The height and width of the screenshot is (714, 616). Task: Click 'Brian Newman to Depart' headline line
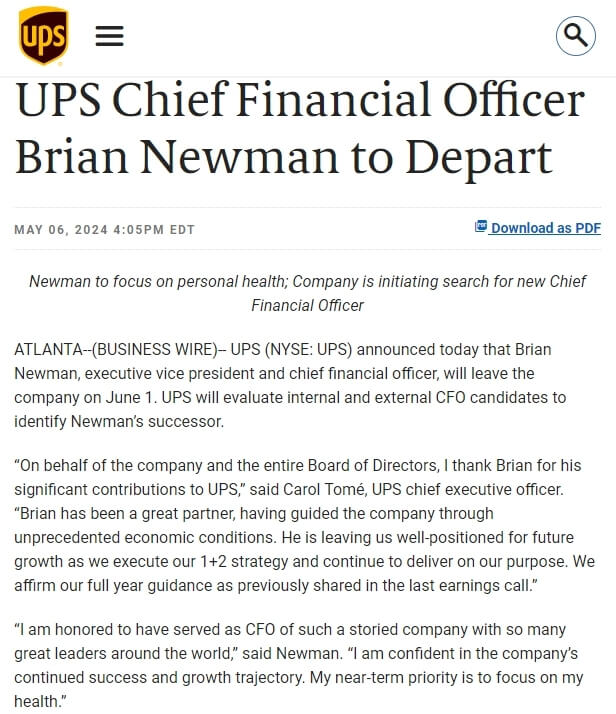tap(284, 158)
